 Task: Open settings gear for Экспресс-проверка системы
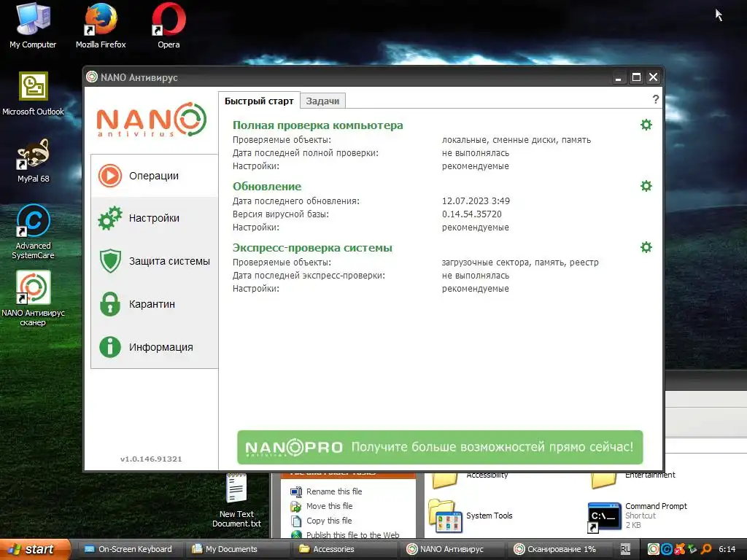646,247
